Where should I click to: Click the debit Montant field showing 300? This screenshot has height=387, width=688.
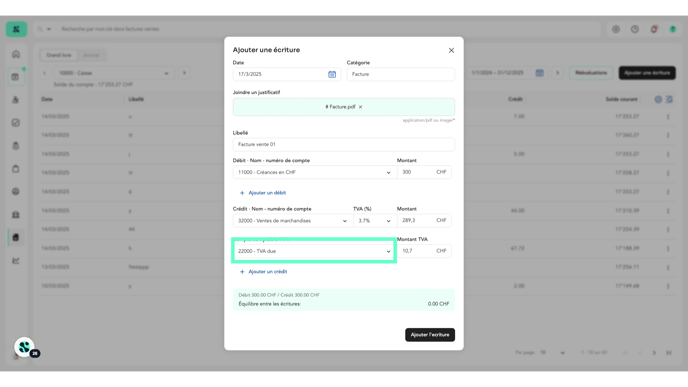[424, 172]
